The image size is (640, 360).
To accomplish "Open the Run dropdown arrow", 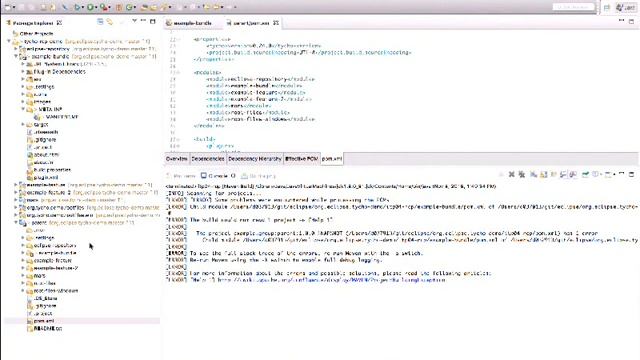I will [x=96, y=7].
